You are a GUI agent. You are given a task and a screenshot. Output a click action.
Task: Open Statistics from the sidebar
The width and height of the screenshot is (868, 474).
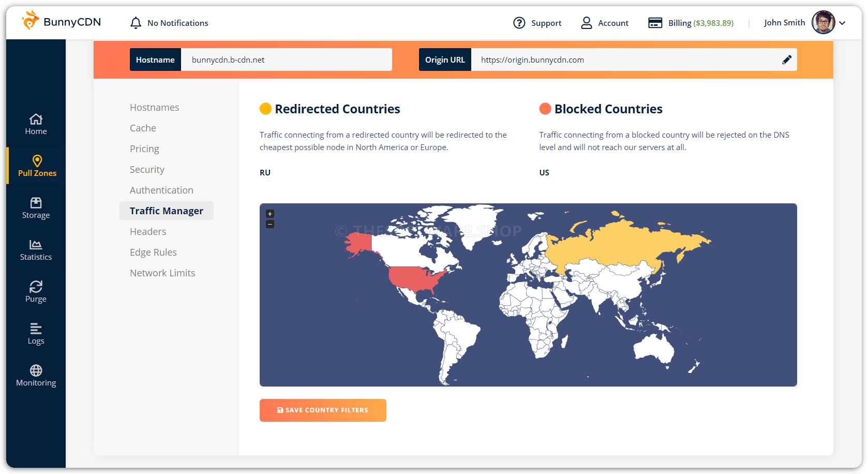[x=36, y=250]
